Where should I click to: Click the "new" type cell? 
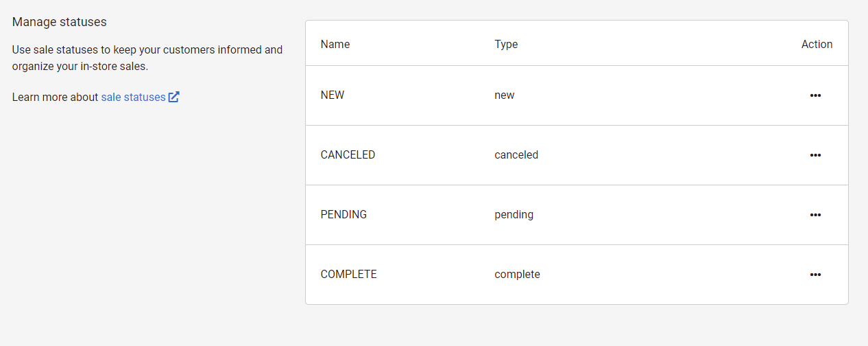pyautogui.click(x=504, y=95)
